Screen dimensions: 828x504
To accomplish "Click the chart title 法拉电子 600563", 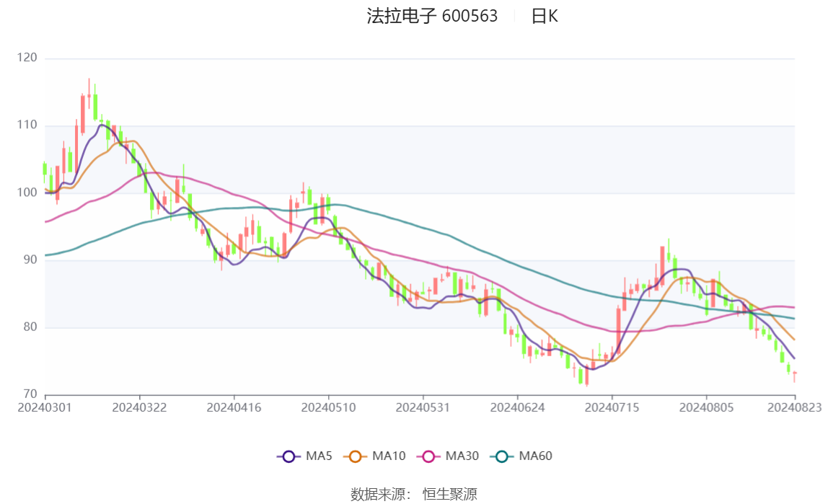I will (x=432, y=17).
